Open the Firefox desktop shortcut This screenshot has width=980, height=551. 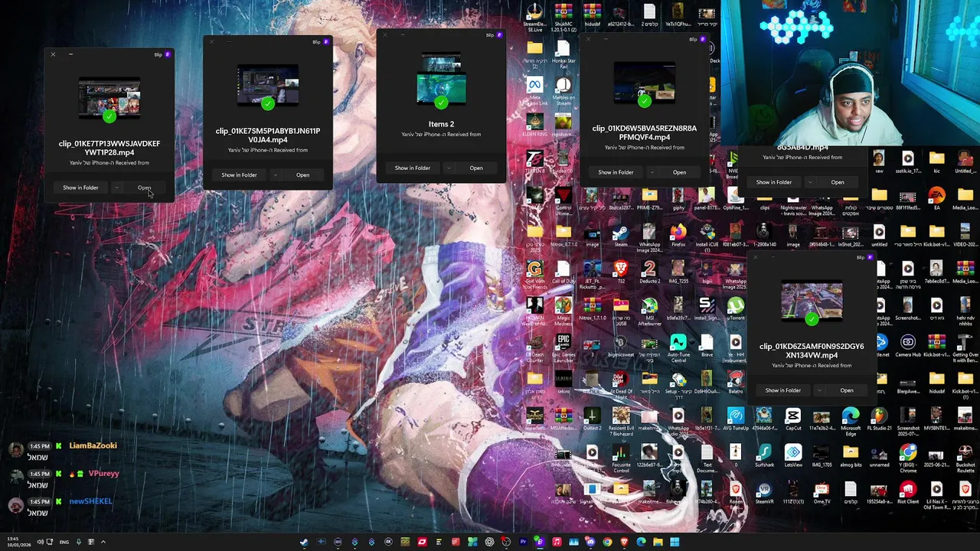[678, 235]
